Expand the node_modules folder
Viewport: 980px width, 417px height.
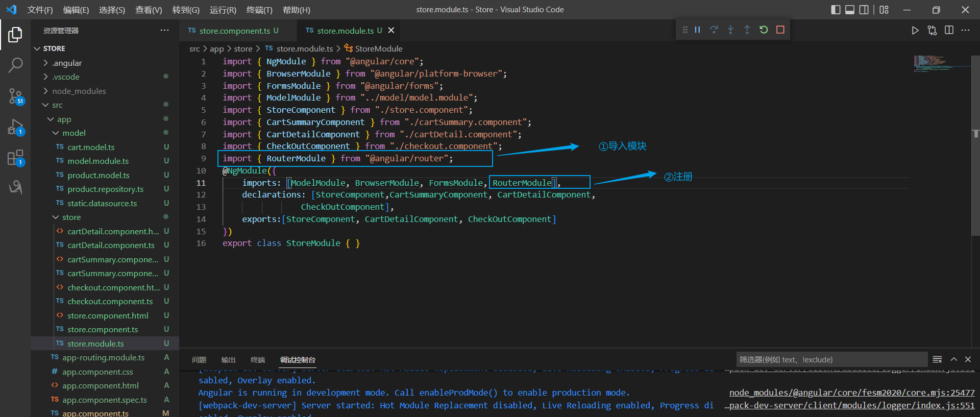[x=79, y=91]
